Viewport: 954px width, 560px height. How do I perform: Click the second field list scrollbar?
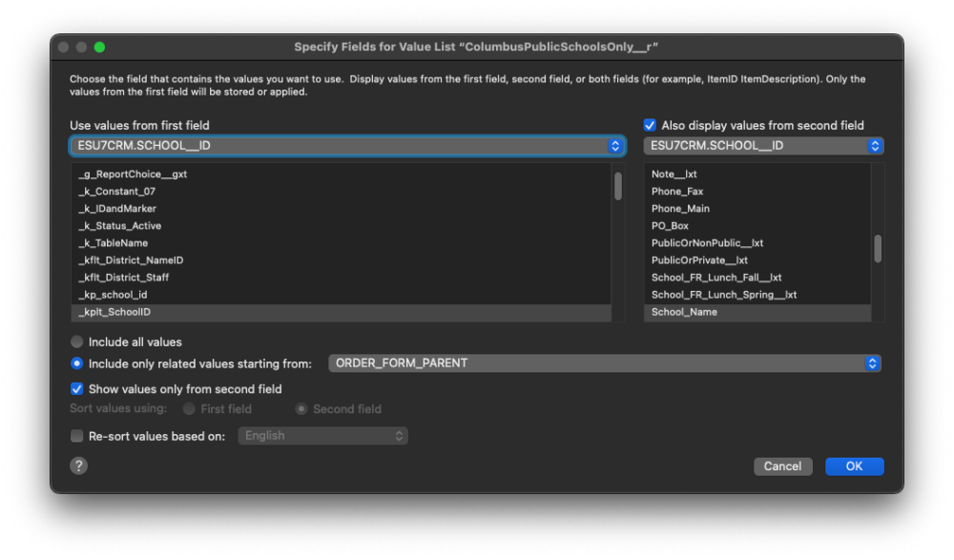click(x=878, y=248)
